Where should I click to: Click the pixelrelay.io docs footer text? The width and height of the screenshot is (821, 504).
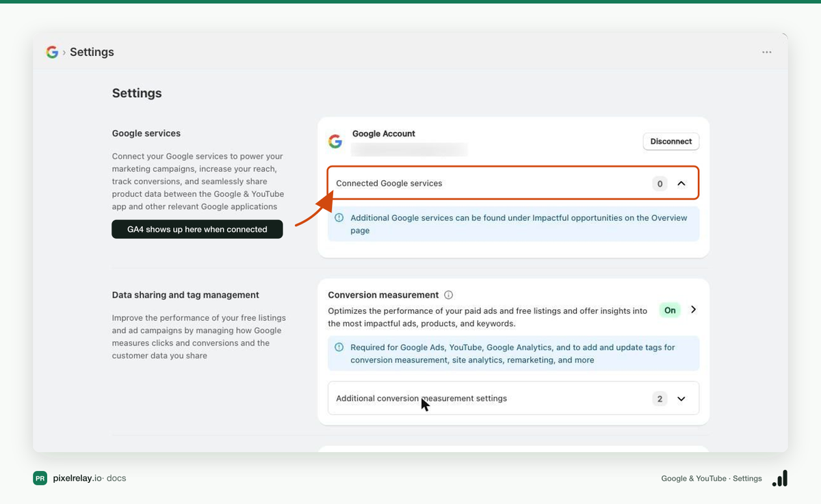tap(90, 478)
